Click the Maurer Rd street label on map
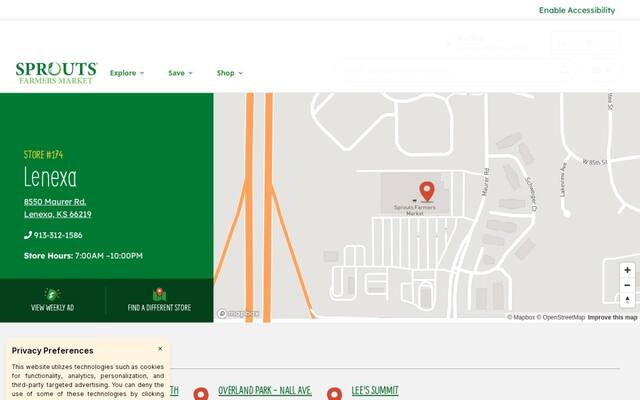Viewport: 640px width, 400px height. 485,182
